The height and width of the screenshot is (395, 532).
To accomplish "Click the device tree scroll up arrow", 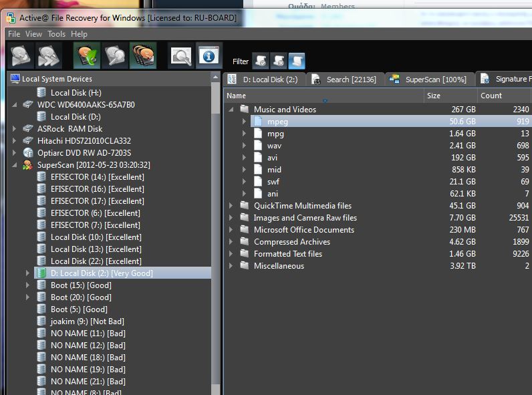I will pos(215,78).
